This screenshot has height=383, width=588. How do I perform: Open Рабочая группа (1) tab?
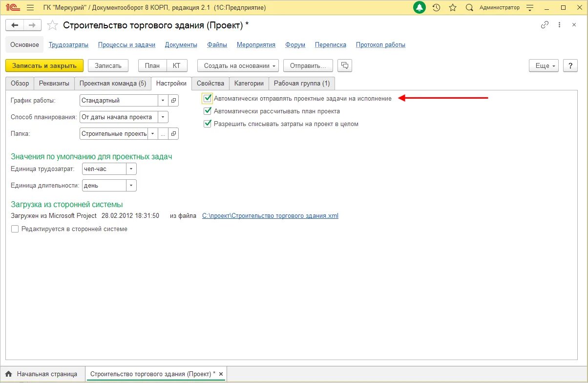pos(302,84)
